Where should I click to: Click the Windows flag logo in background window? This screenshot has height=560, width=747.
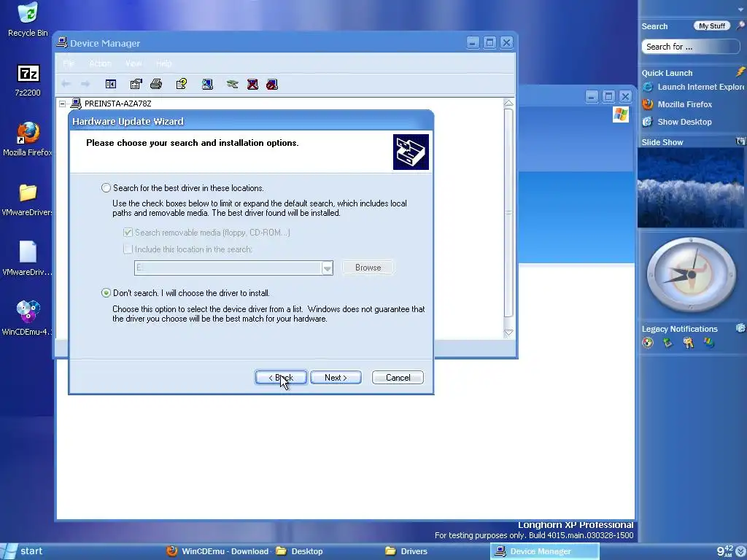pos(620,114)
